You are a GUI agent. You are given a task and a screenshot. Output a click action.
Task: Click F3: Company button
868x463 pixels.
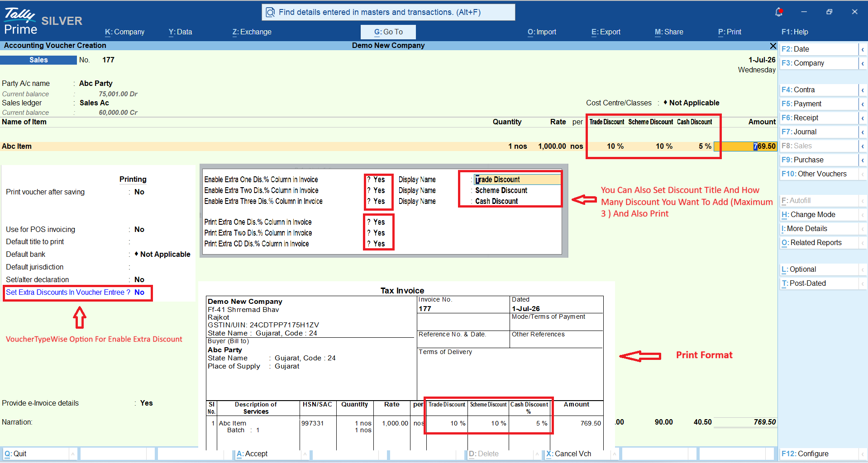819,63
